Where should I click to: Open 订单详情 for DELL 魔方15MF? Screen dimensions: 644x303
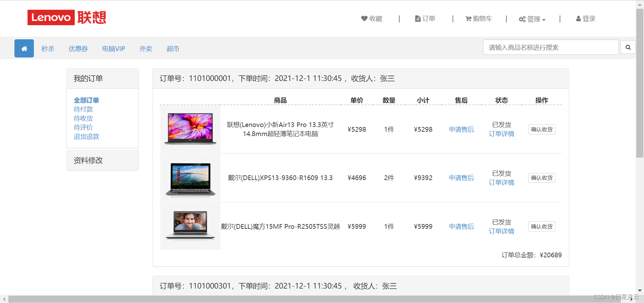tap(501, 231)
